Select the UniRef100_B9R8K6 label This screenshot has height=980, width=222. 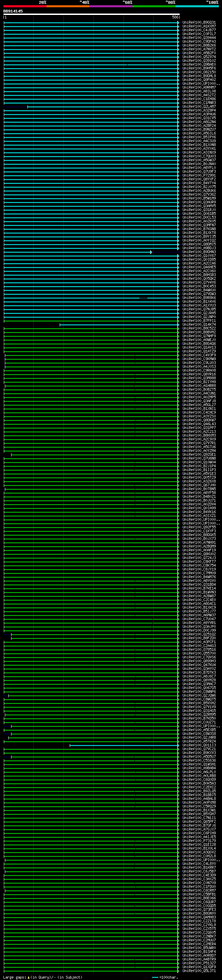pos(199,298)
